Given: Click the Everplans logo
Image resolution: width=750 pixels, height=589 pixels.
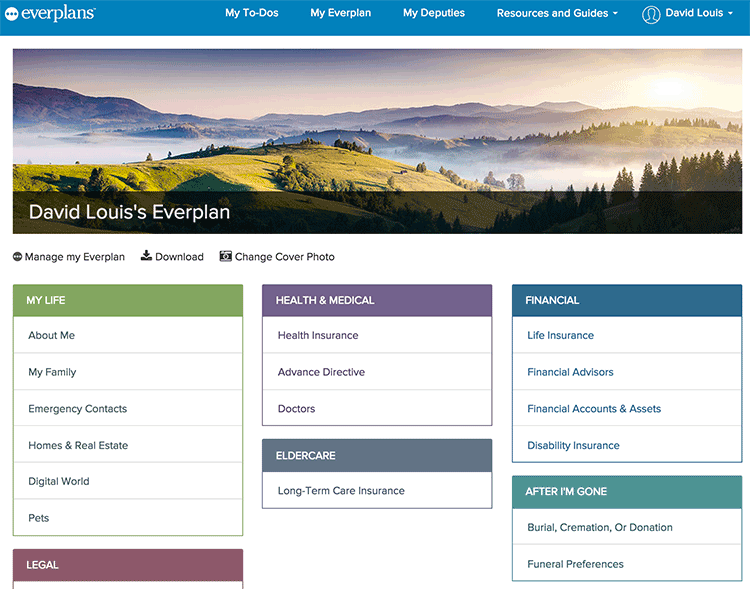Looking at the screenshot, I should (50, 13).
